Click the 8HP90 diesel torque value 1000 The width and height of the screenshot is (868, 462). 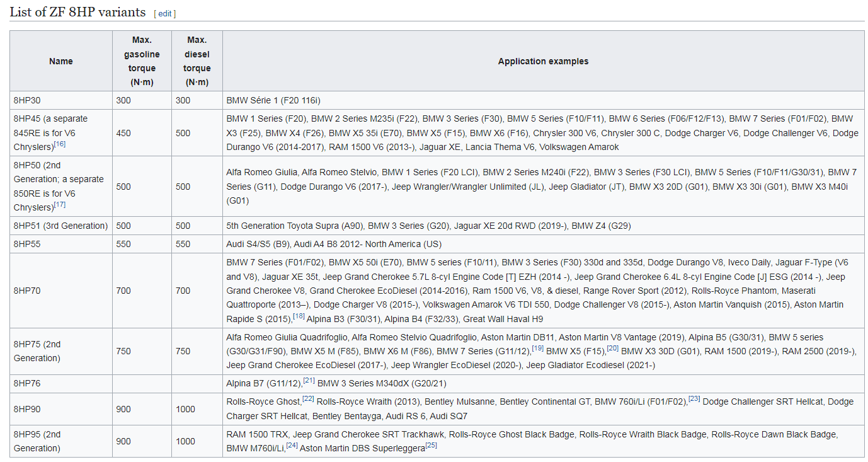(185, 409)
